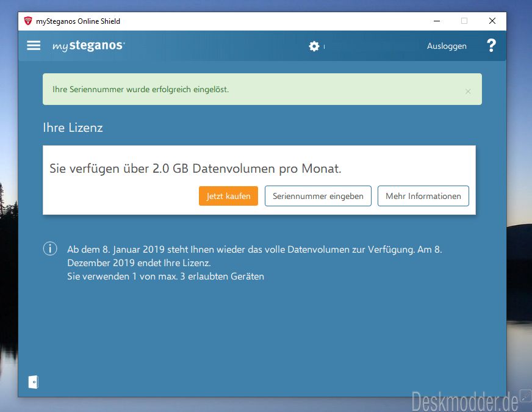Open Mehr Informationen

[423, 196]
